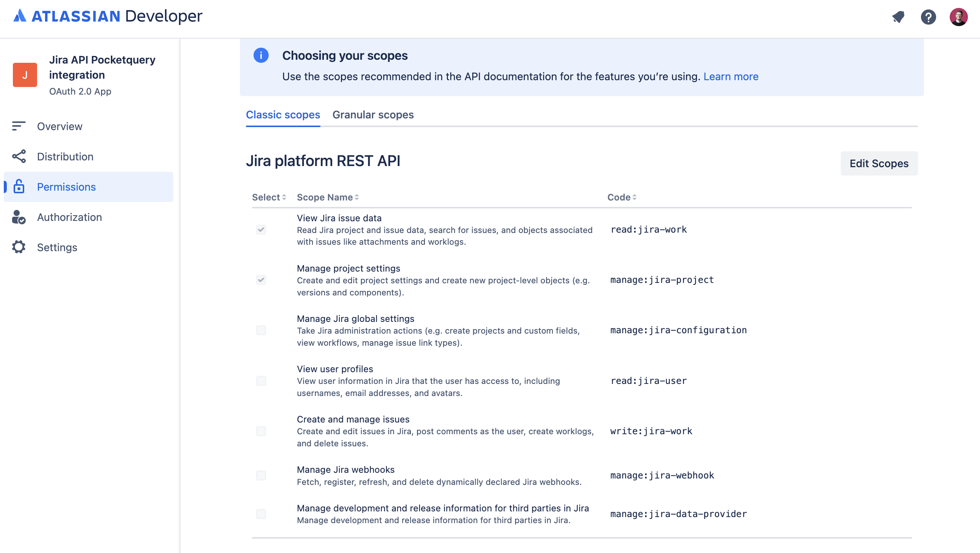Enable the Create and manage issues scope
Screen dimensions: 980x553
coord(261,431)
